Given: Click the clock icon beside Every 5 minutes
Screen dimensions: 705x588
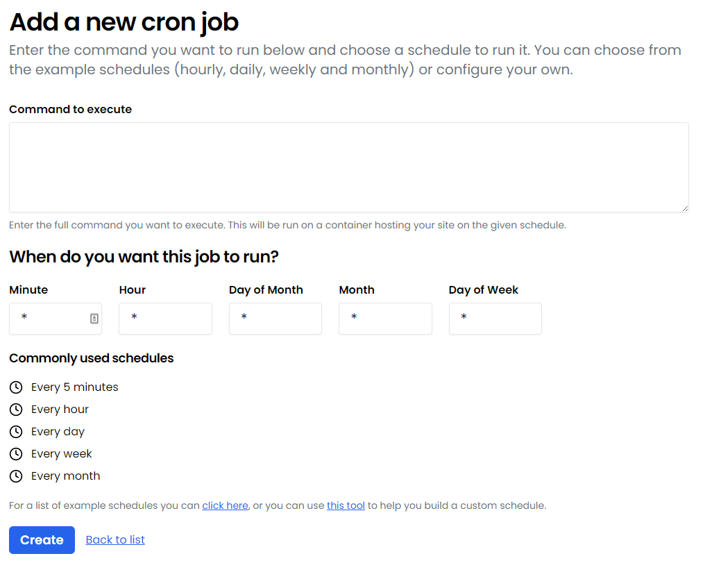Looking at the screenshot, I should (x=16, y=387).
